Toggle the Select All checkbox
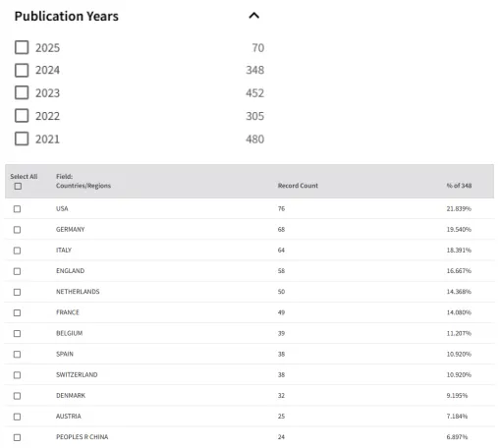 pos(18,187)
